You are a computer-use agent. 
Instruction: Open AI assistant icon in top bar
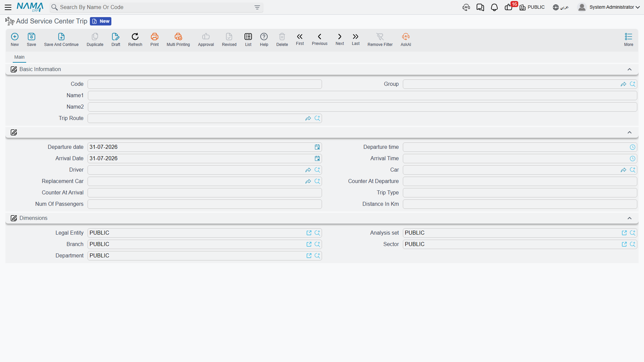(x=466, y=7)
